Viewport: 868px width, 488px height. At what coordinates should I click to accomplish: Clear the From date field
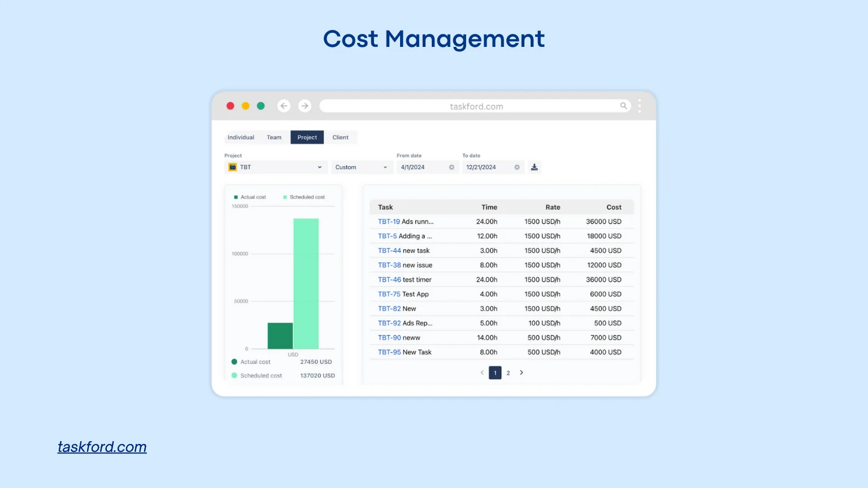coord(452,167)
